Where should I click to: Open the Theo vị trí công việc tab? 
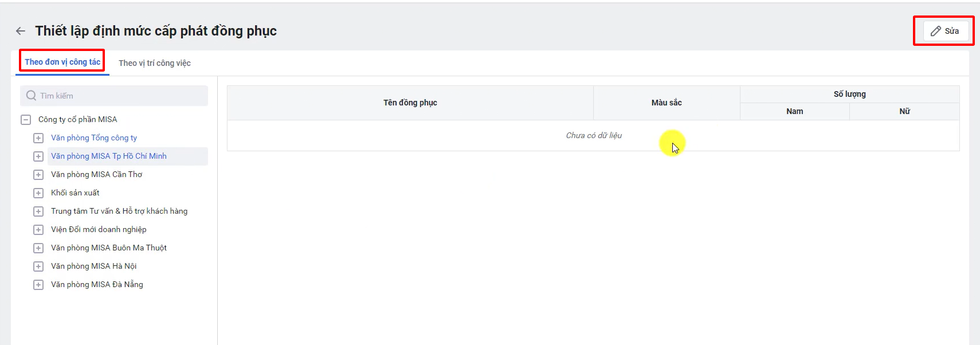(155, 63)
